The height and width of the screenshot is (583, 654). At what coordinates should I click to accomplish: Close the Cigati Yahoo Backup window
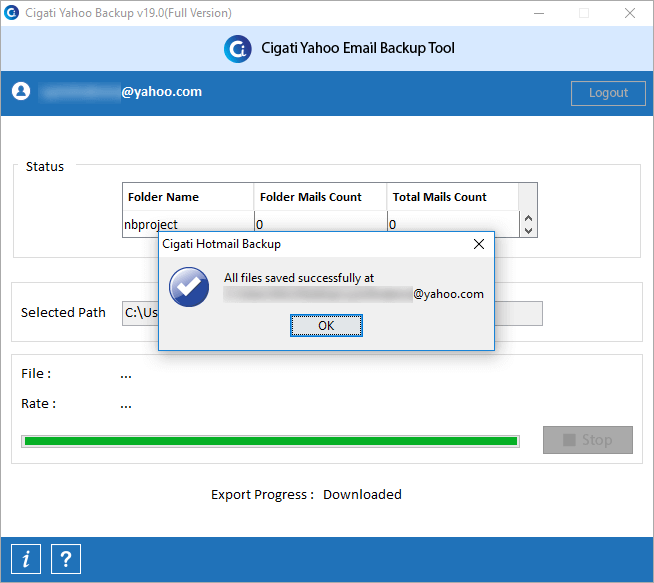click(630, 13)
